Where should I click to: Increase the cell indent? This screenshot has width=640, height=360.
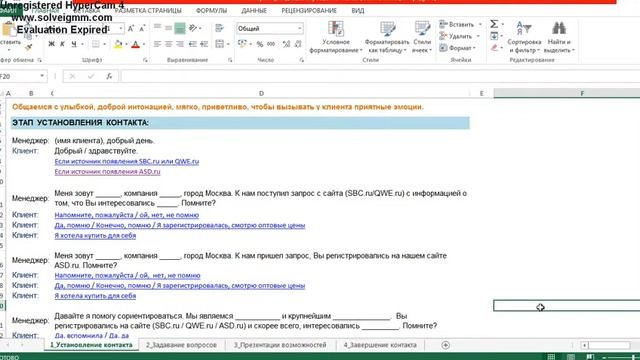click(x=204, y=44)
